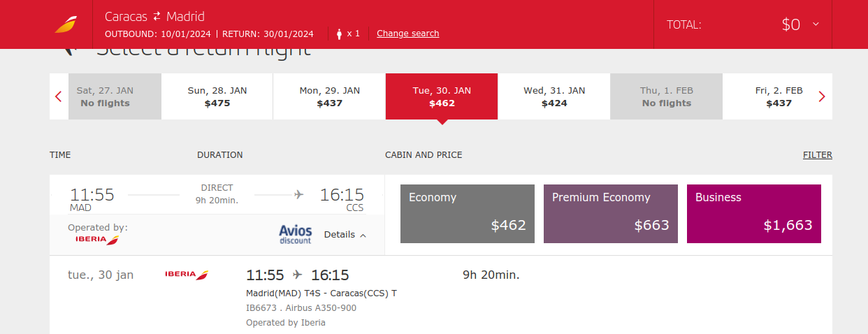The width and height of the screenshot is (868, 334).
Task: Click the Iberia logo in flight details row
Action: 187,275
